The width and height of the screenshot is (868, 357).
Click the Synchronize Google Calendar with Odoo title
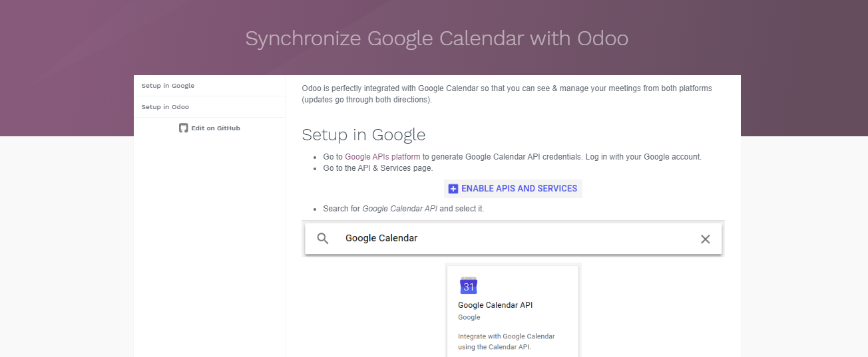[437, 38]
